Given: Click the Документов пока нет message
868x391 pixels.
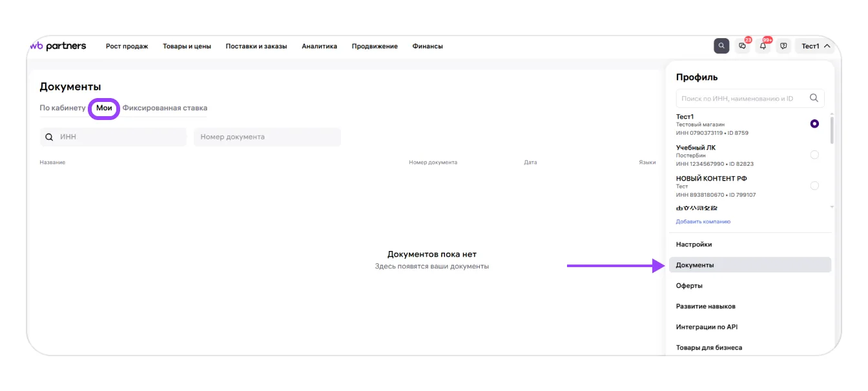Looking at the screenshot, I should [x=432, y=254].
